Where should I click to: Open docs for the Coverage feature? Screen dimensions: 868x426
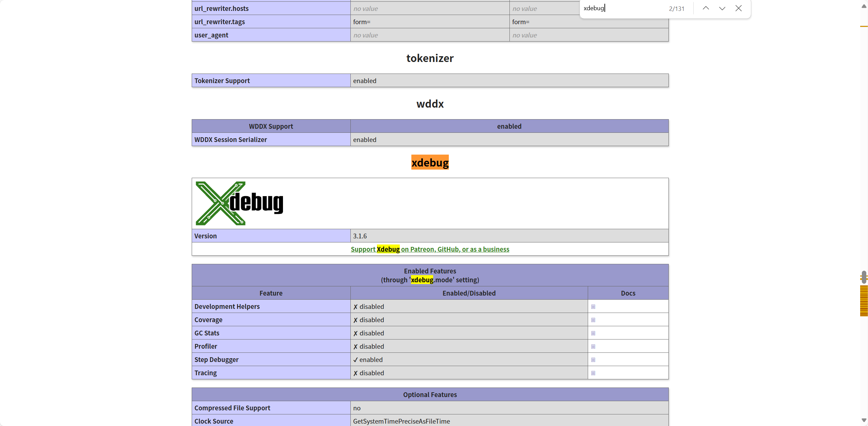tap(593, 319)
